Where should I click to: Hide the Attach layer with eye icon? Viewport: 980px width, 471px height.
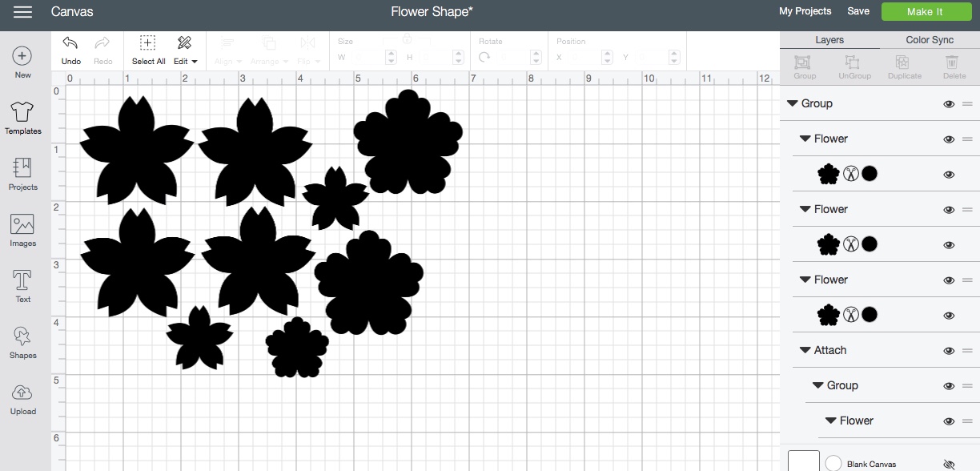click(x=949, y=351)
